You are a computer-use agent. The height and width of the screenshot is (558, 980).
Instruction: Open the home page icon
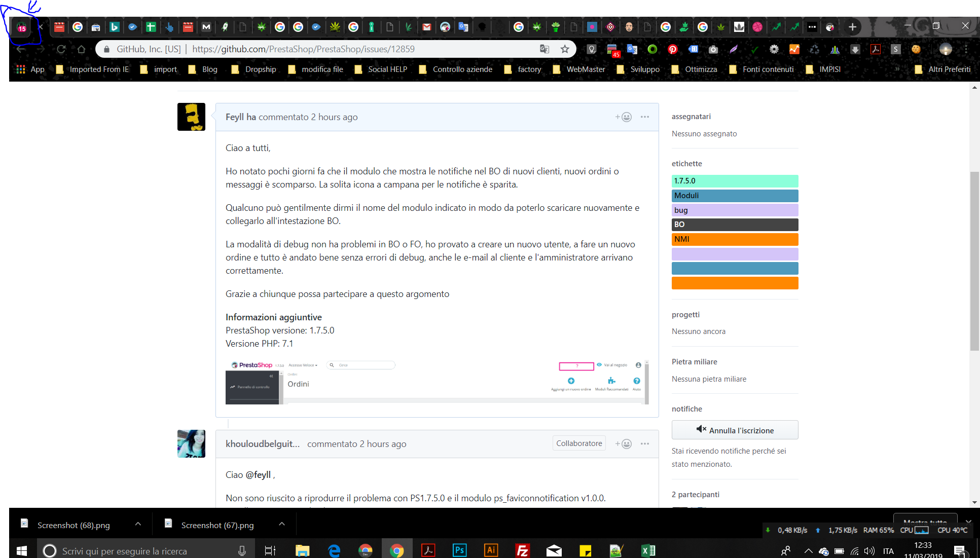point(81,49)
